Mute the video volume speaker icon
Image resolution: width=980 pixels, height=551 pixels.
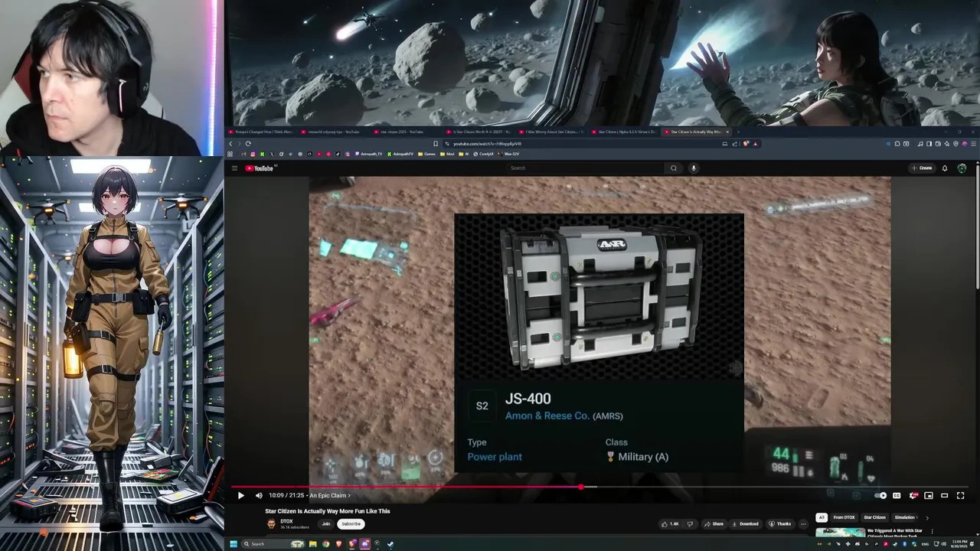(x=259, y=495)
